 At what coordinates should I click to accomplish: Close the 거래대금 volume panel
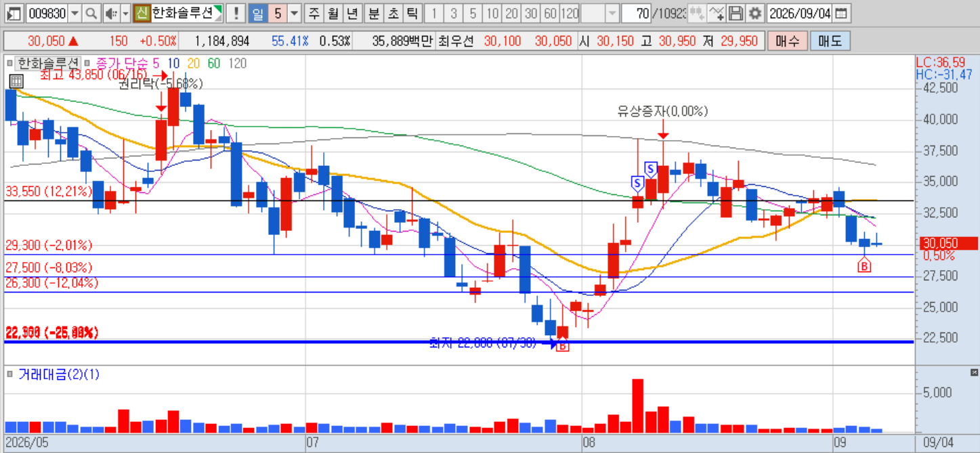(x=974, y=372)
